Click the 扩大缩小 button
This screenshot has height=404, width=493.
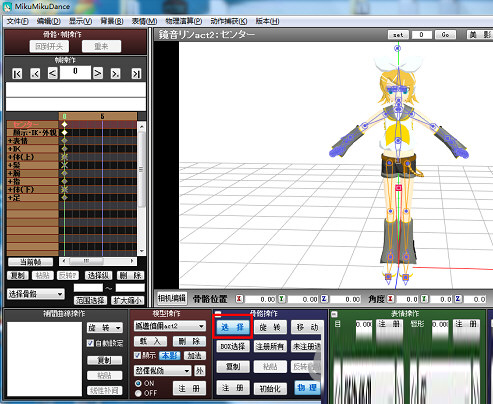point(127,300)
